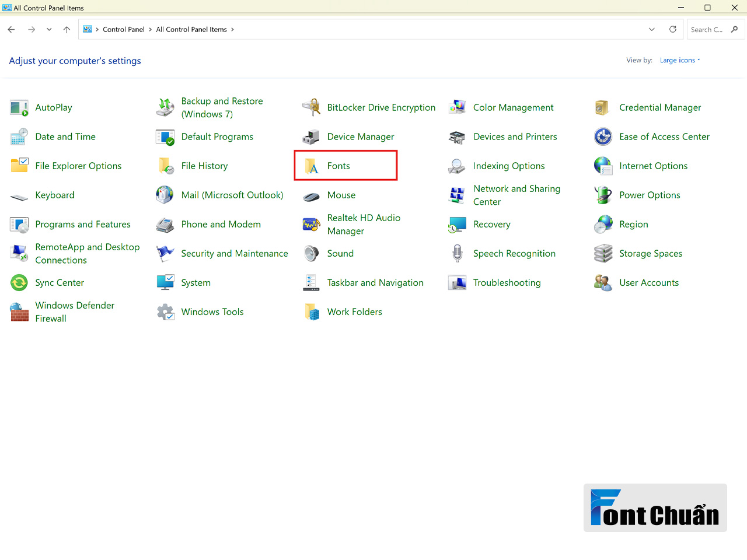This screenshot has width=747, height=560.
Task: Go back with the Back arrow
Action: (x=11, y=29)
